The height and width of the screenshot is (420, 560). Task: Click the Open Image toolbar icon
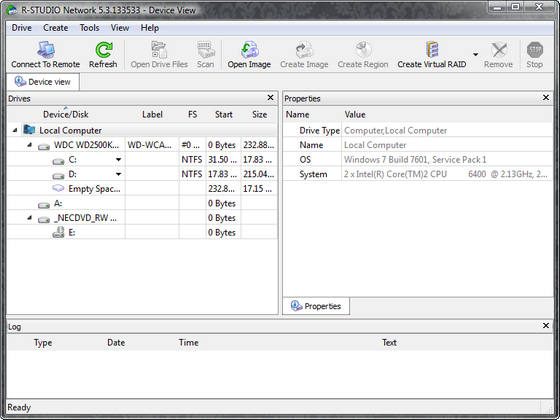point(249,50)
